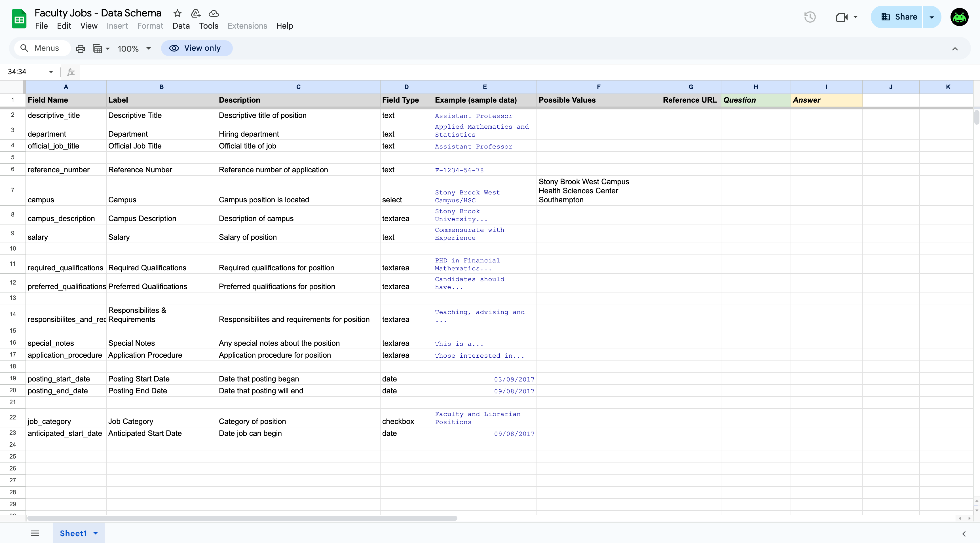
Task: Click the Question header cell
Action: (x=755, y=100)
